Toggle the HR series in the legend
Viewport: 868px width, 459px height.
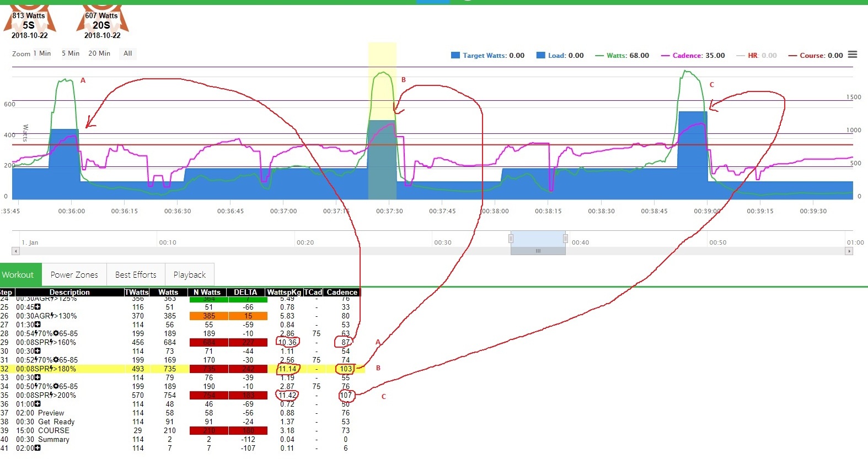coord(757,56)
